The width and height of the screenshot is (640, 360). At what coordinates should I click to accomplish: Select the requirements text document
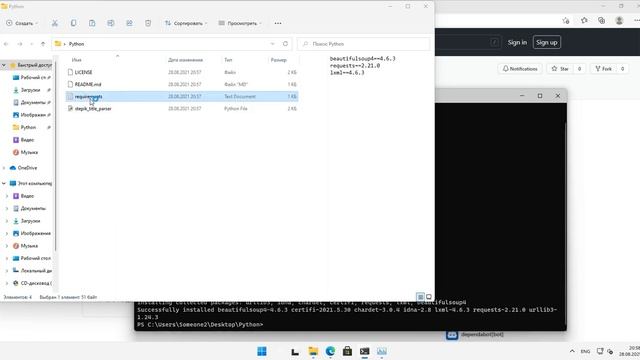tap(182, 97)
